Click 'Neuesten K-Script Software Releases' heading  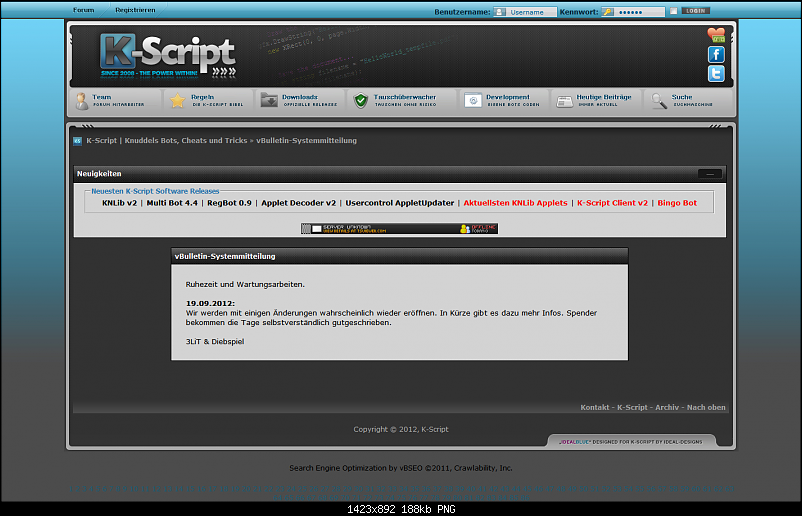click(155, 191)
